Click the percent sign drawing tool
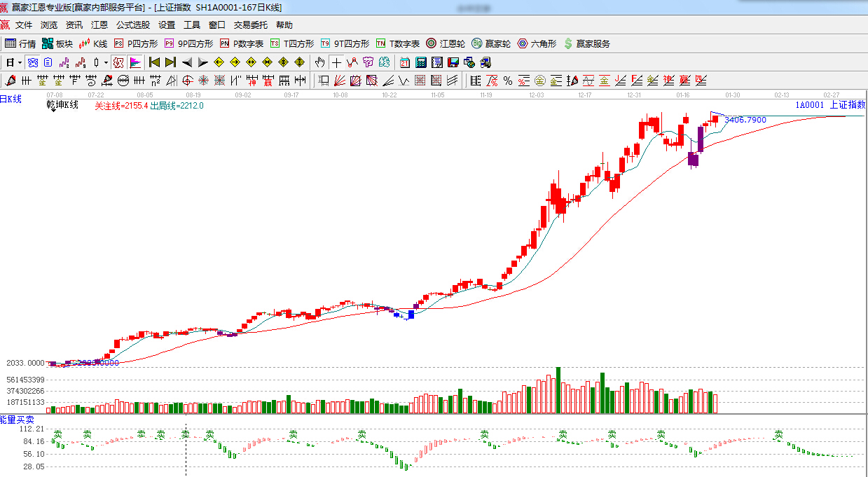Image resolution: width=868 pixels, height=477 pixels. pyautogui.click(x=507, y=80)
